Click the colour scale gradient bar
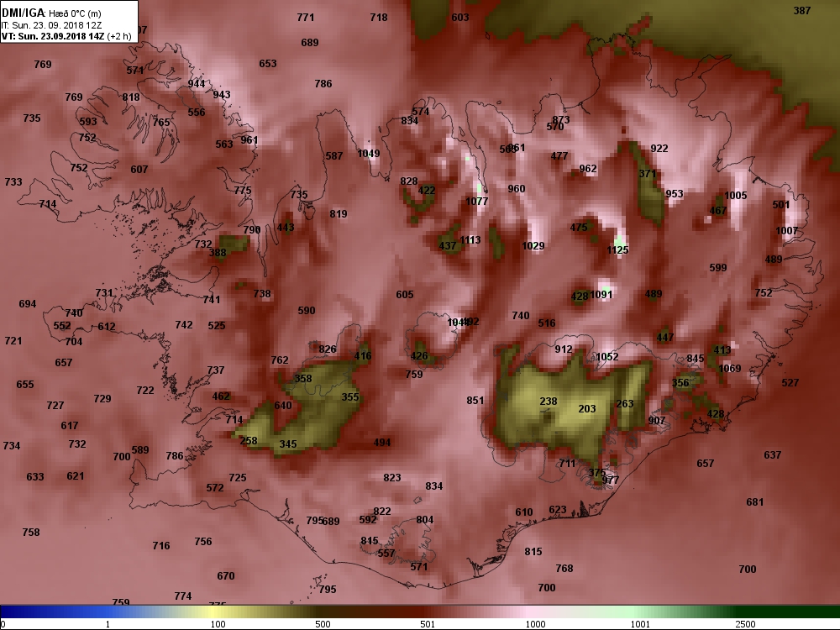Image resolution: width=840 pixels, height=630 pixels. (x=420, y=612)
